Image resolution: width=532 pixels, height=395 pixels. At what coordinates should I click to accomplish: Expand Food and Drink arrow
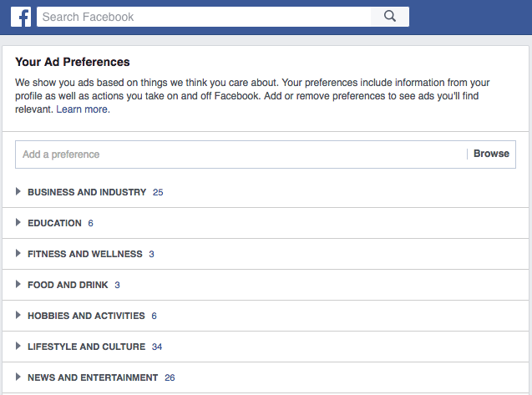point(18,285)
